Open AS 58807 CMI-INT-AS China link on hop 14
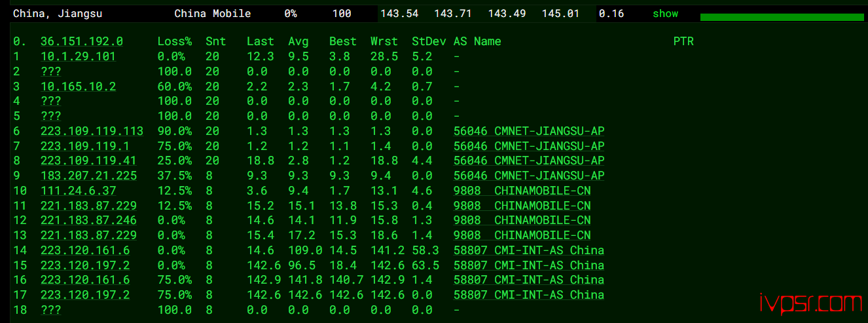Viewport: 868px width, 323px height. (x=529, y=250)
